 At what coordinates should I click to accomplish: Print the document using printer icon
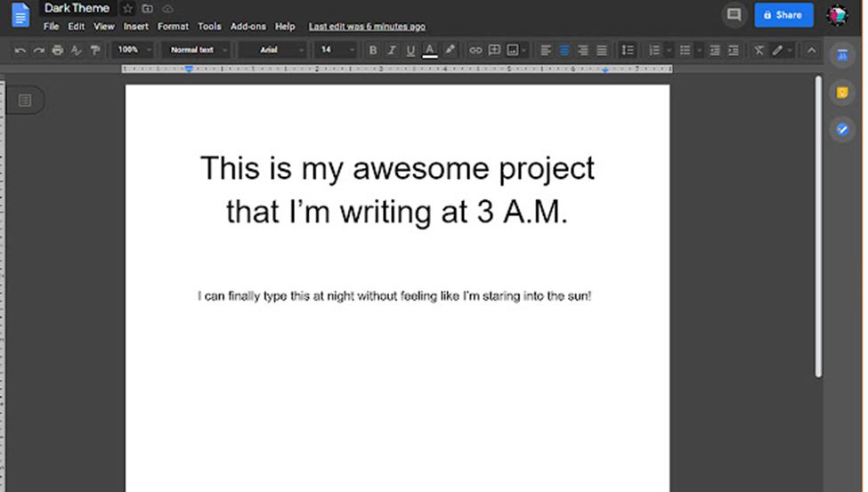pyautogui.click(x=58, y=51)
